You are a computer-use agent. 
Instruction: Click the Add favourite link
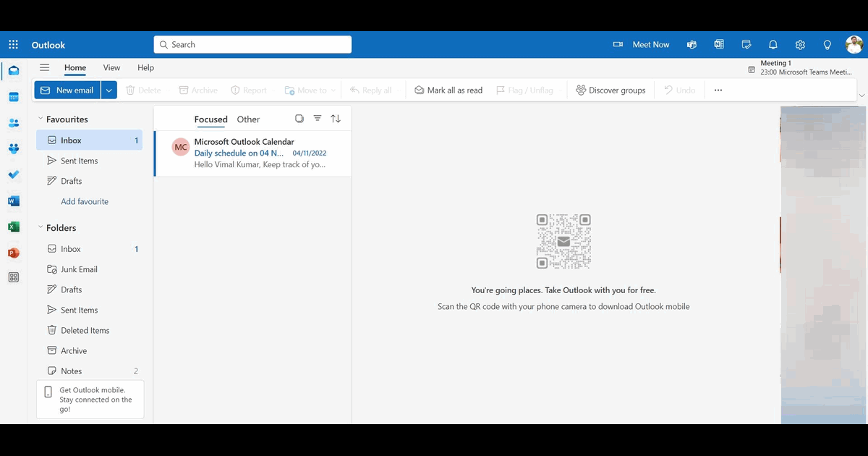85,201
